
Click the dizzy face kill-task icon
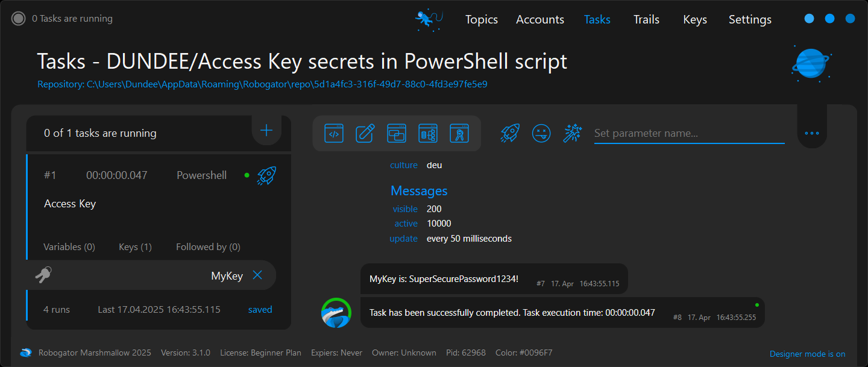click(541, 133)
